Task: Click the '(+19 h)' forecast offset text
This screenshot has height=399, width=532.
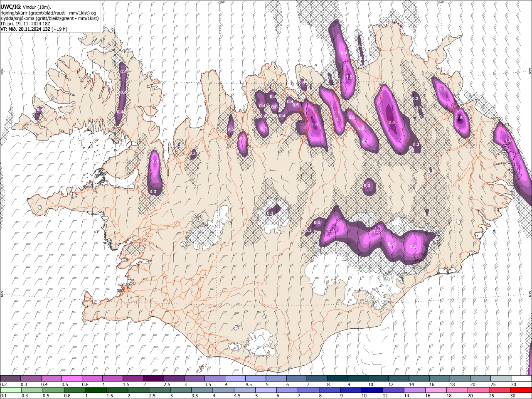Action: [x=60, y=29]
